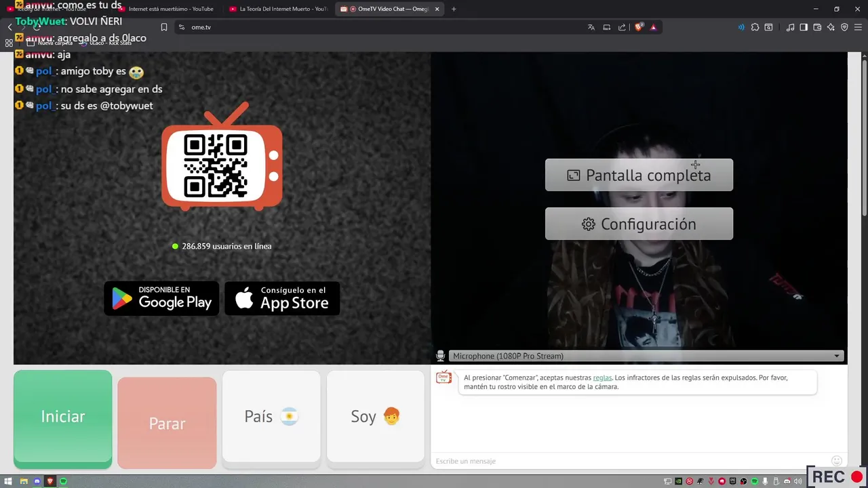Click the OmeTV QR code logo
868x488 pixels.
click(222, 157)
